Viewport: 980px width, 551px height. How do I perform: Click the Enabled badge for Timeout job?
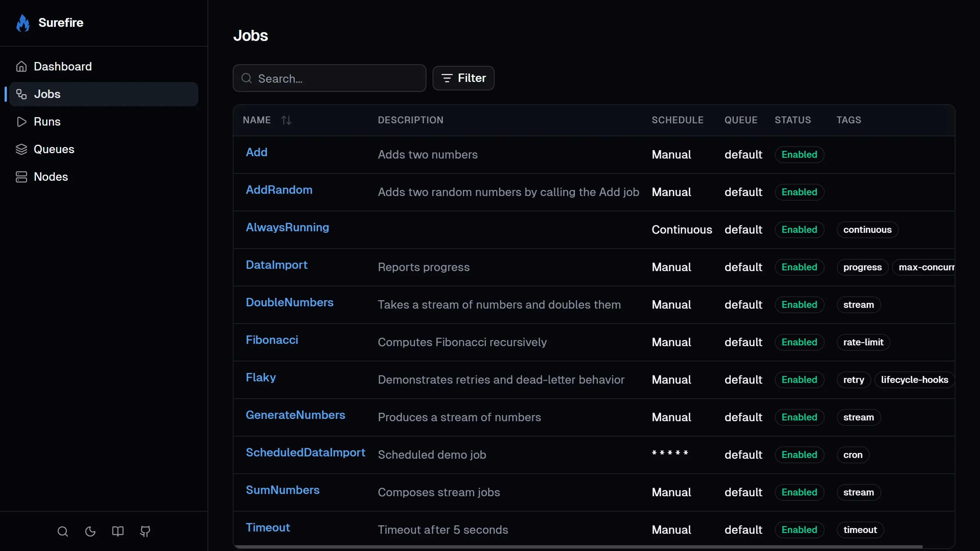click(799, 530)
